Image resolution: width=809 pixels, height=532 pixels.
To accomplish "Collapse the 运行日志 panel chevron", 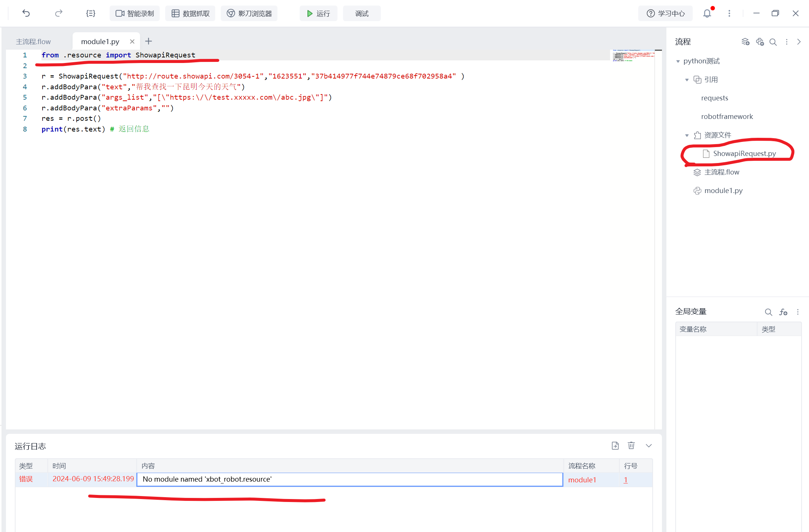I will 649,446.
